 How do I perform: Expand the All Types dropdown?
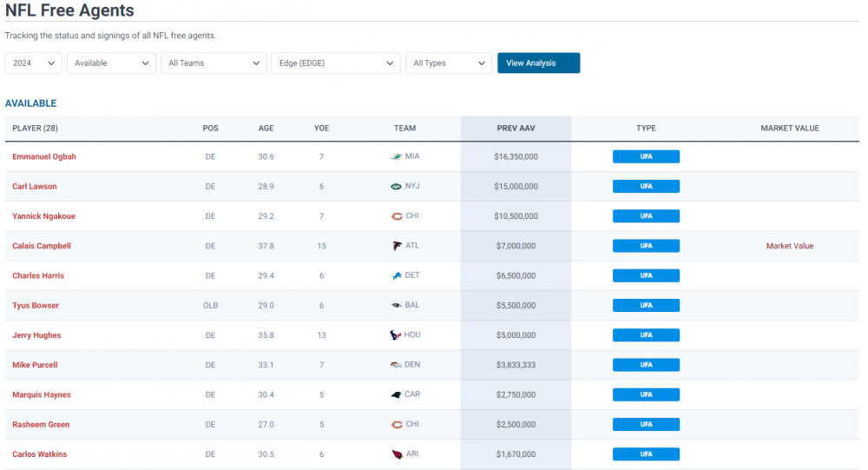click(449, 63)
